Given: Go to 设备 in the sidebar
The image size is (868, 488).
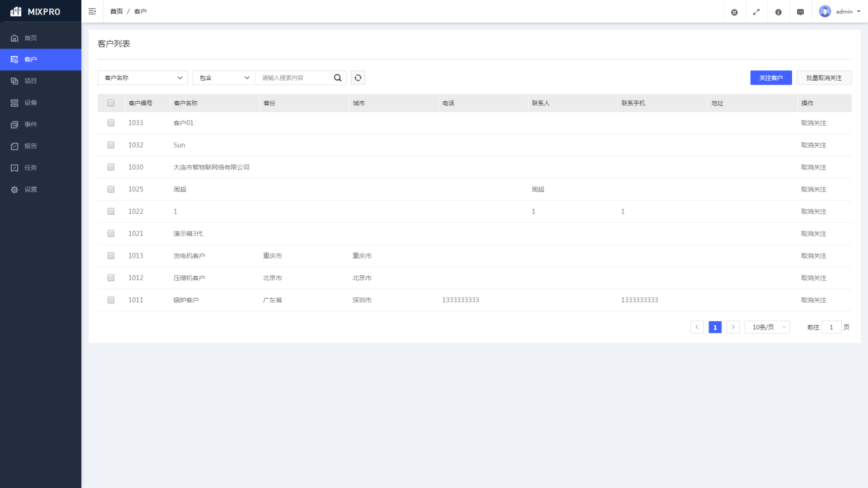Looking at the screenshot, I should [x=31, y=103].
